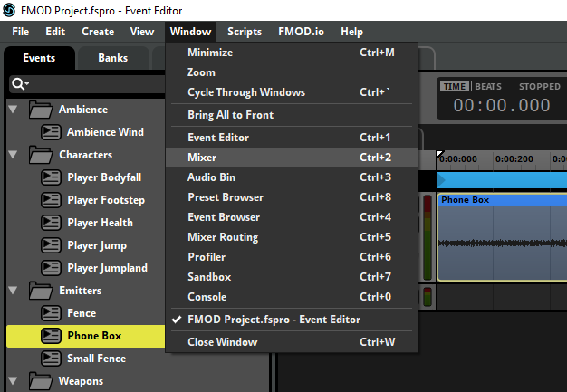Open the Edit menu
567x392 pixels.
[55, 32]
